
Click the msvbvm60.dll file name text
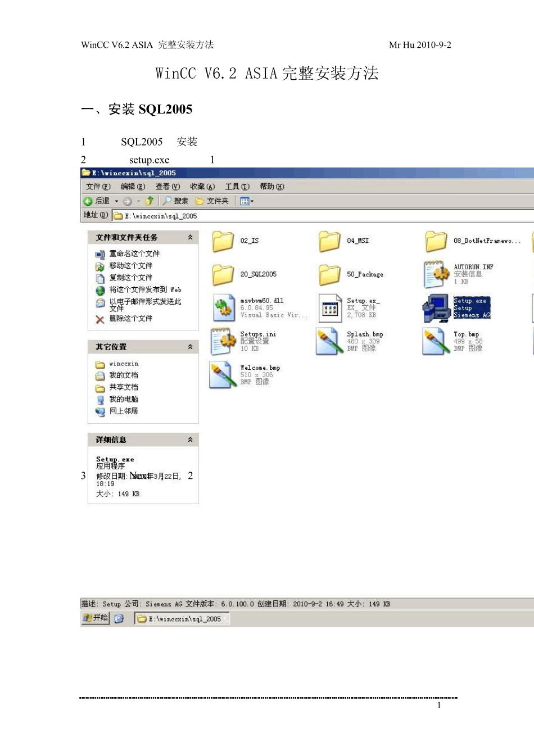(x=262, y=301)
